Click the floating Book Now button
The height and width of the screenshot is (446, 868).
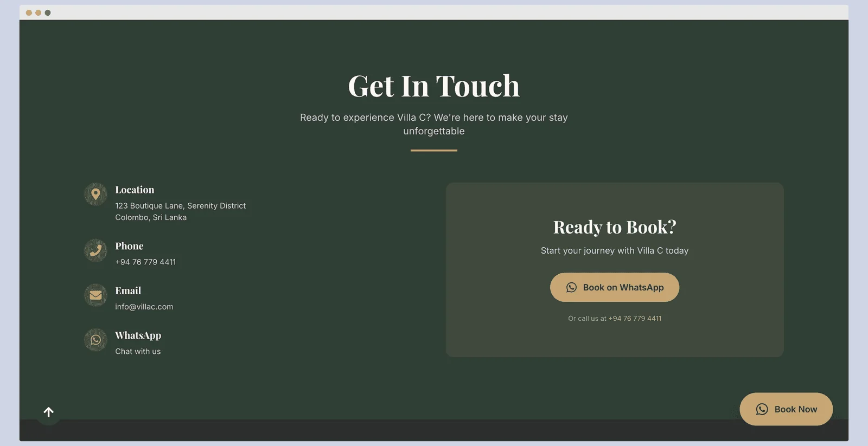pyautogui.click(x=786, y=409)
